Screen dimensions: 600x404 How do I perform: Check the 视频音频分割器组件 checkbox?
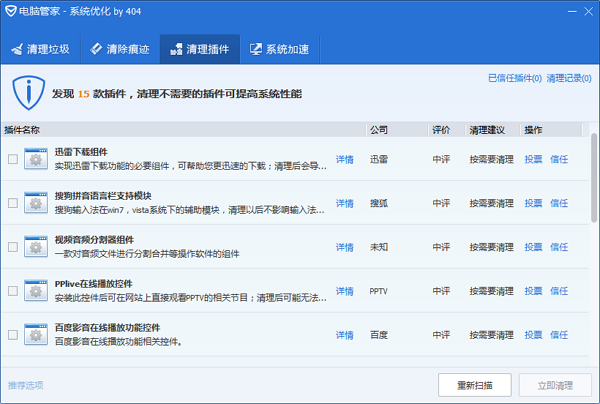click(x=13, y=247)
